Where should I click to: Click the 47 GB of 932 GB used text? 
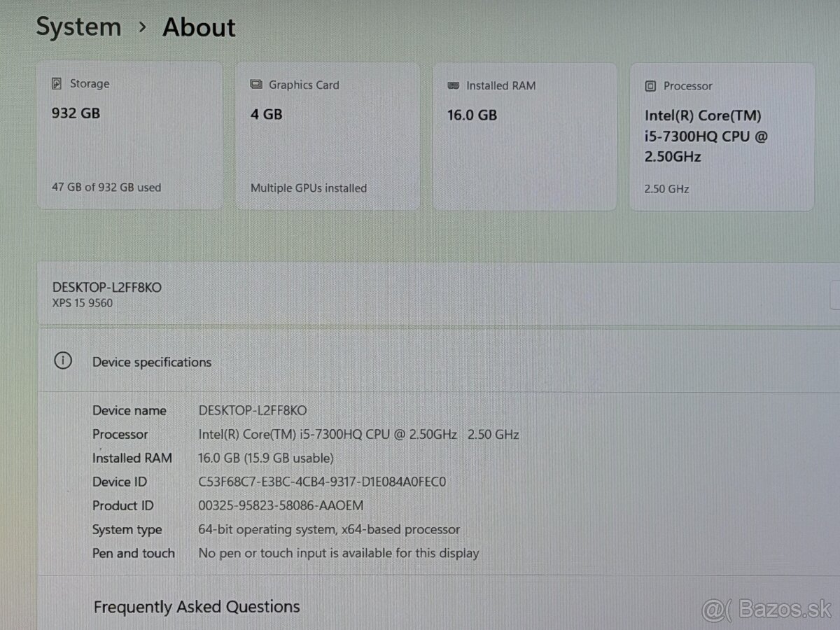(x=106, y=187)
